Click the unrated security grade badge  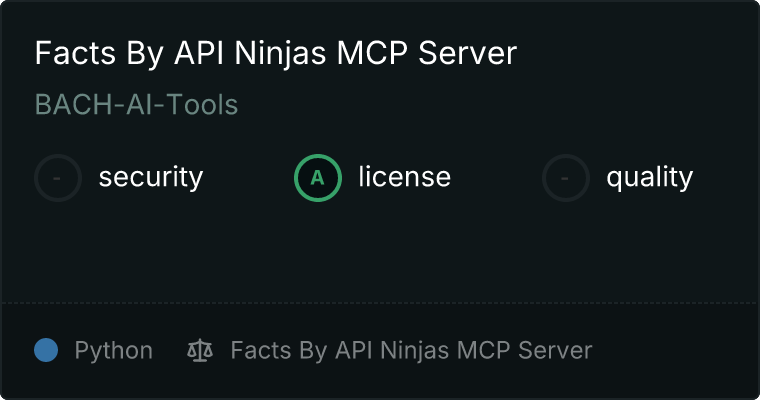click(x=58, y=178)
